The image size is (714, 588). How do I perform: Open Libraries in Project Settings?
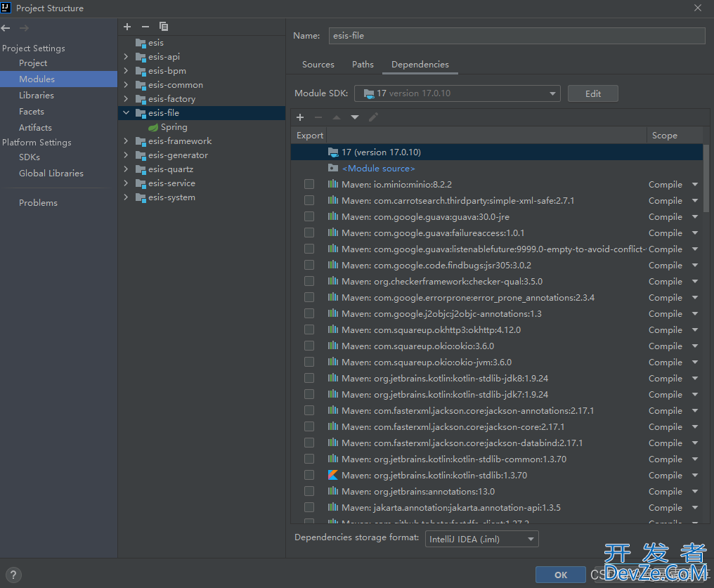[37, 95]
